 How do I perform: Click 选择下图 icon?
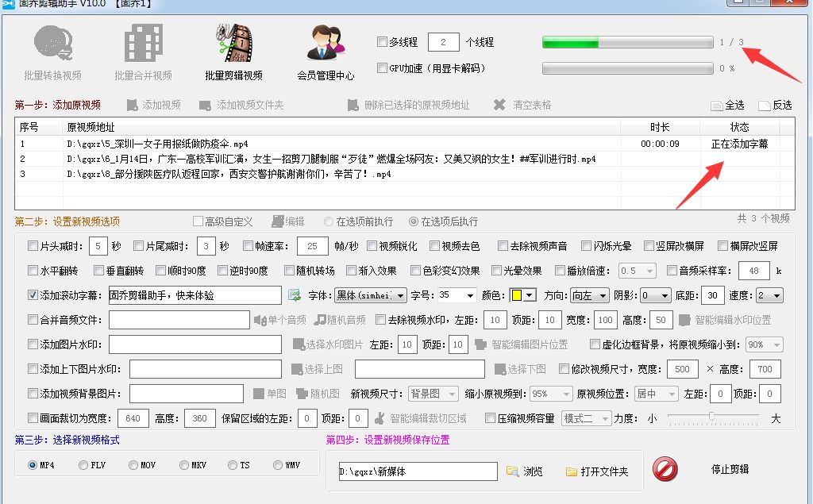(500, 369)
